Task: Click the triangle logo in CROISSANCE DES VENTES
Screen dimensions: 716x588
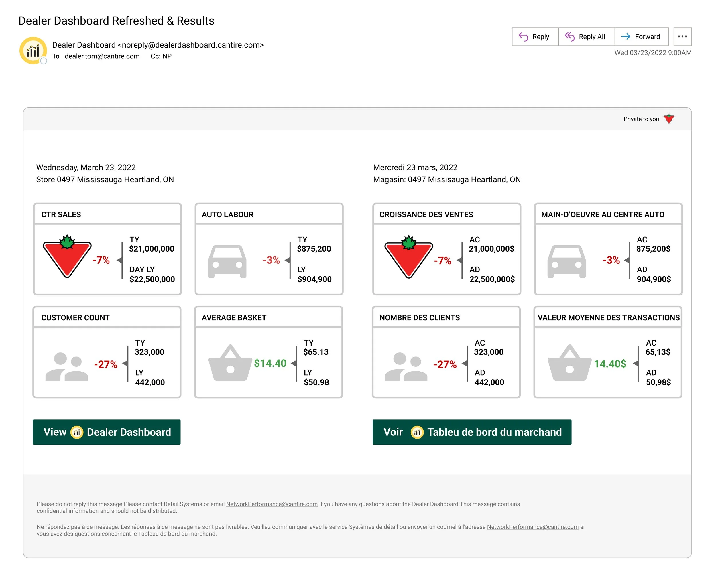Action: pyautogui.click(x=409, y=256)
